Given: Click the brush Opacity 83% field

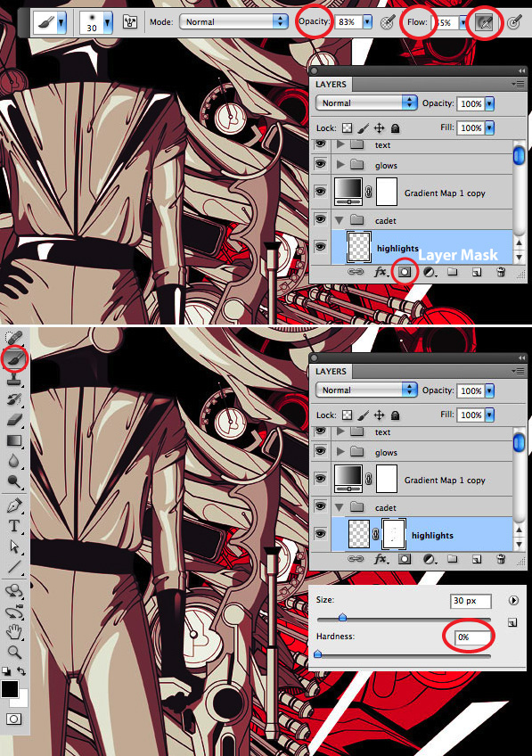Looking at the screenshot, I should (x=348, y=21).
